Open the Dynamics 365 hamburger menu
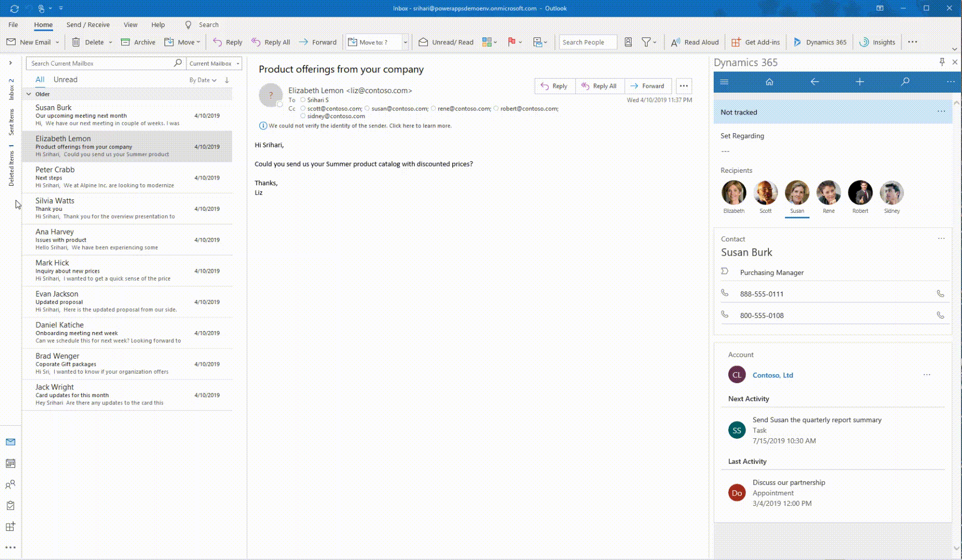962x560 pixels. [724, 82]
